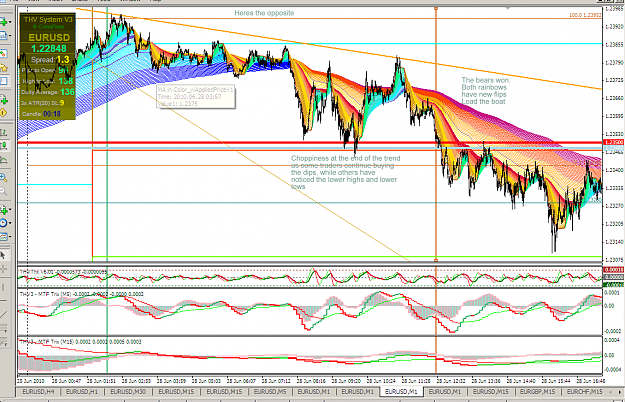Select the bottom handle of orange vertical line
This screenshot has width=625, height=402.
click(x=436, y=260)
